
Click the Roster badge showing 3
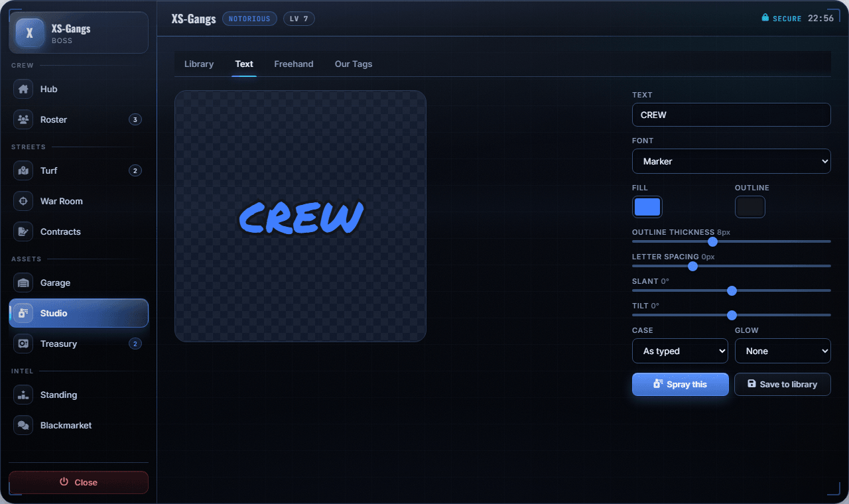tap(135, 119)
